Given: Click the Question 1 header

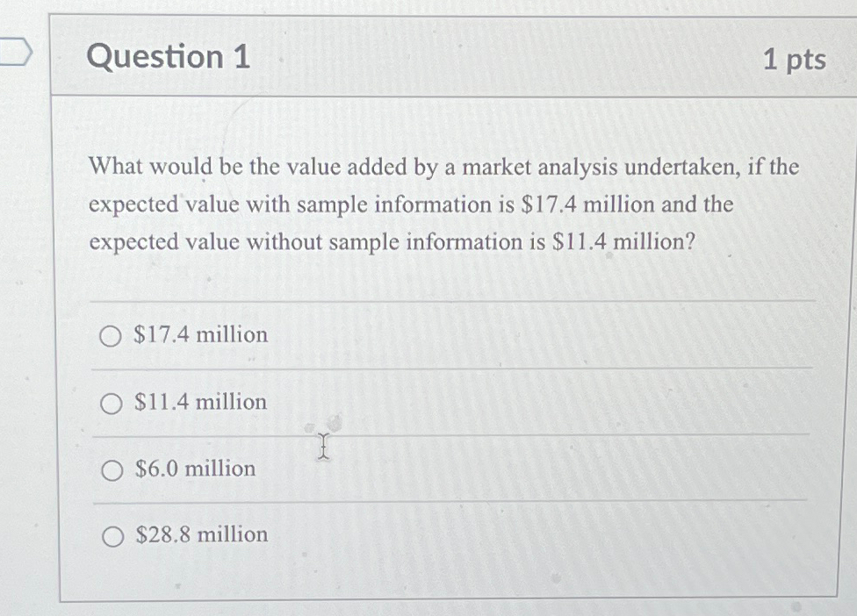Looking at the screenshot, I should 166,57.
